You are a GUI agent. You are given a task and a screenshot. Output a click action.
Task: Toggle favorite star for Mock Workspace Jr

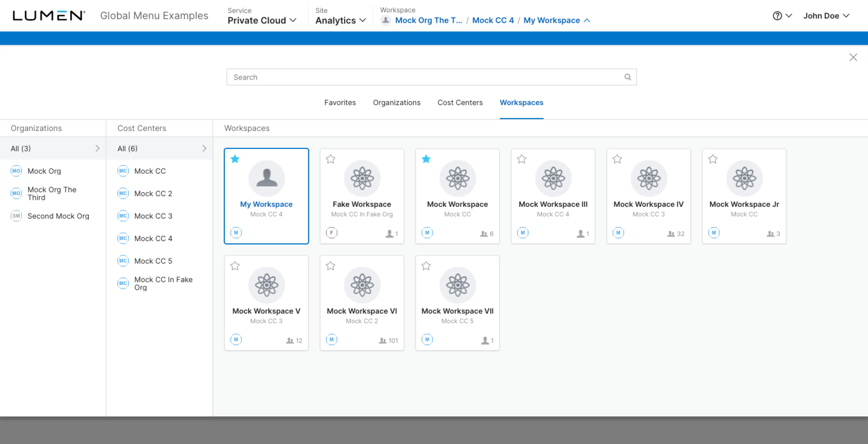pyautogui.click(x=712, y=158)
